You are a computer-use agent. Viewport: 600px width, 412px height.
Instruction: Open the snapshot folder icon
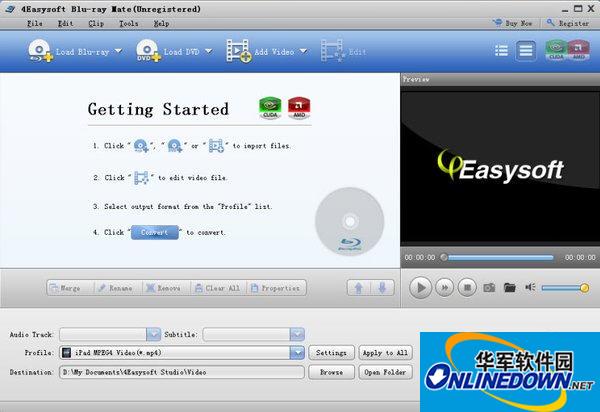(x=510, y=287)
